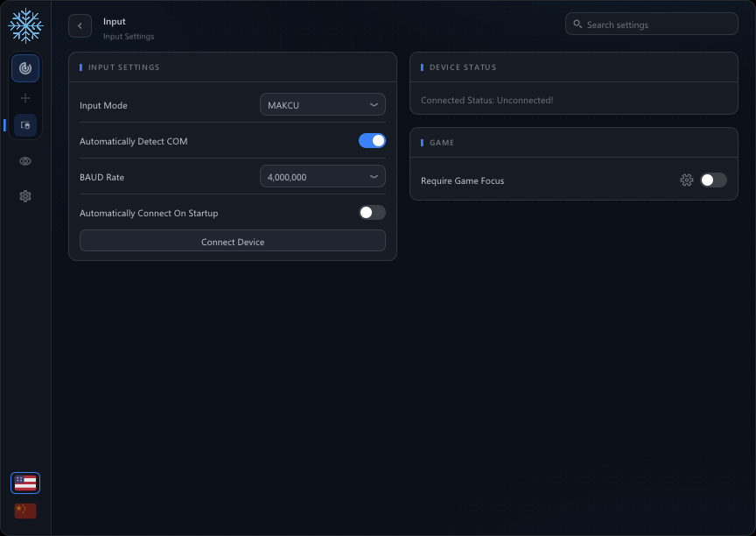The width and height of the screenshot is (756, 536).
Task: Click the Connected Status text
Action: pos(487,101)
